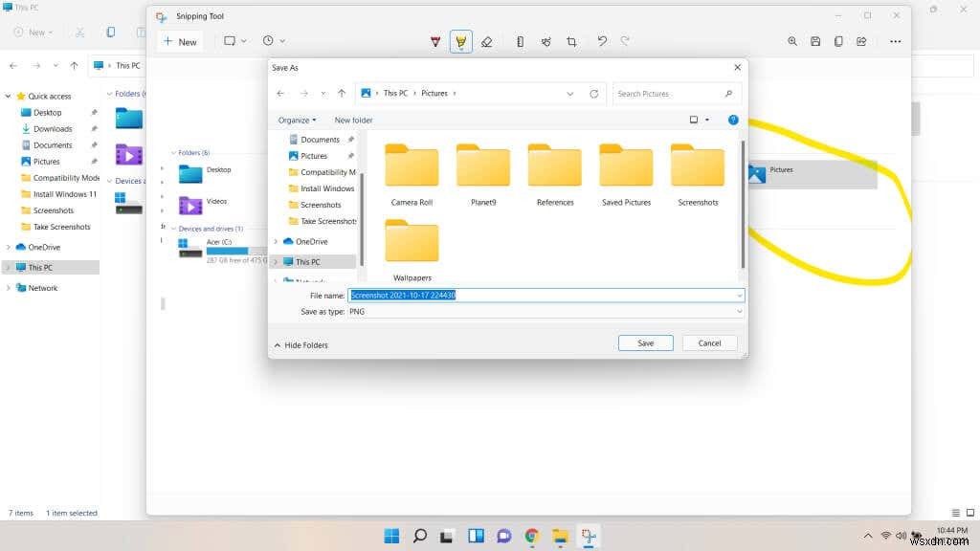Open the Snipping Tool icon on the taskbar
The width and height of the screenshot is (980, 551).
[x=588, y=536]
